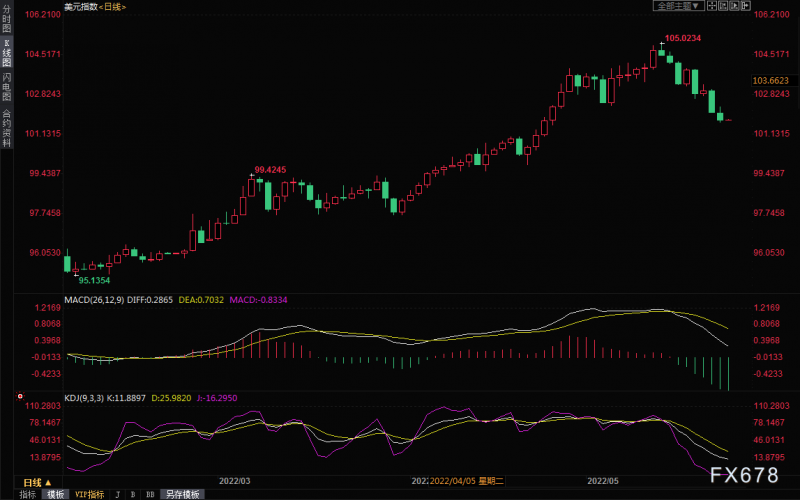800x500 pixels.
Task: Open the 闪电图 sidebar view
Action: tap(7, 87)
